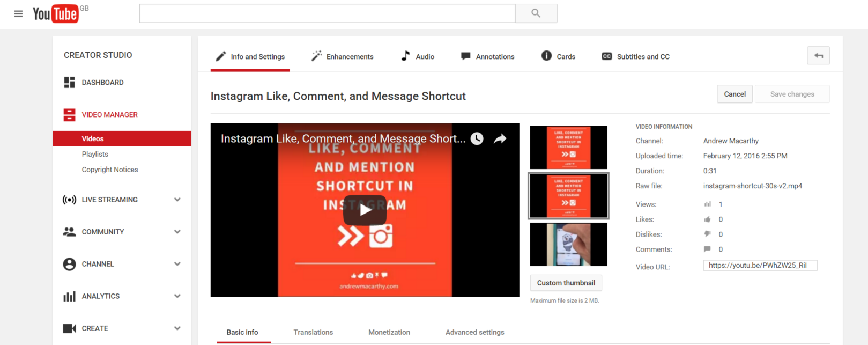Open Videos in the sidebar

pyautogui.click(x=122, y=138)
